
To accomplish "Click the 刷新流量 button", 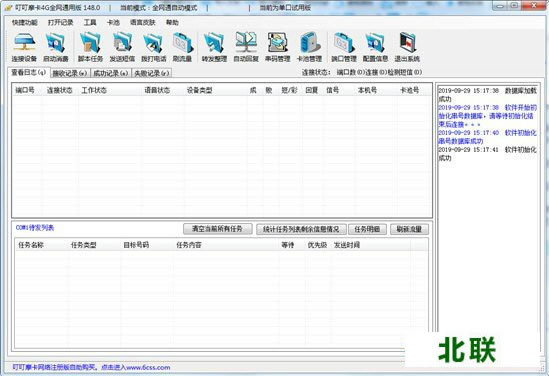I will [409, 229].
